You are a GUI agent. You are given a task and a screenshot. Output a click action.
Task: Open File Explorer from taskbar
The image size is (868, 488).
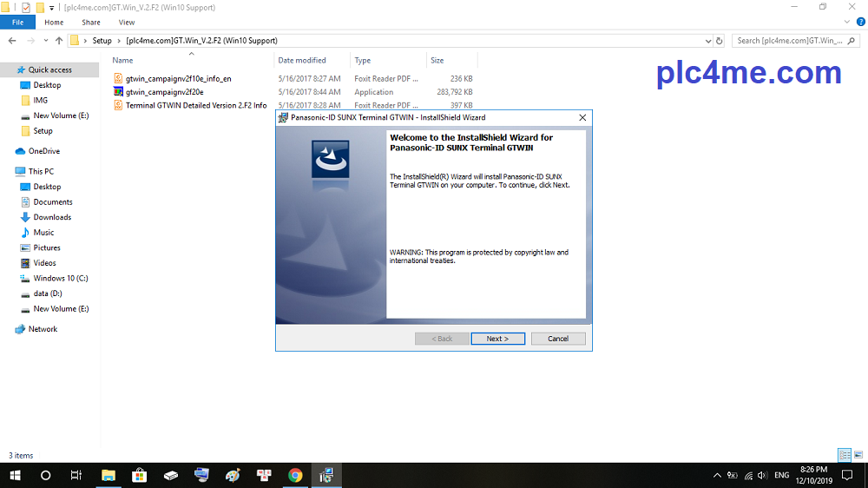(108, 475)
